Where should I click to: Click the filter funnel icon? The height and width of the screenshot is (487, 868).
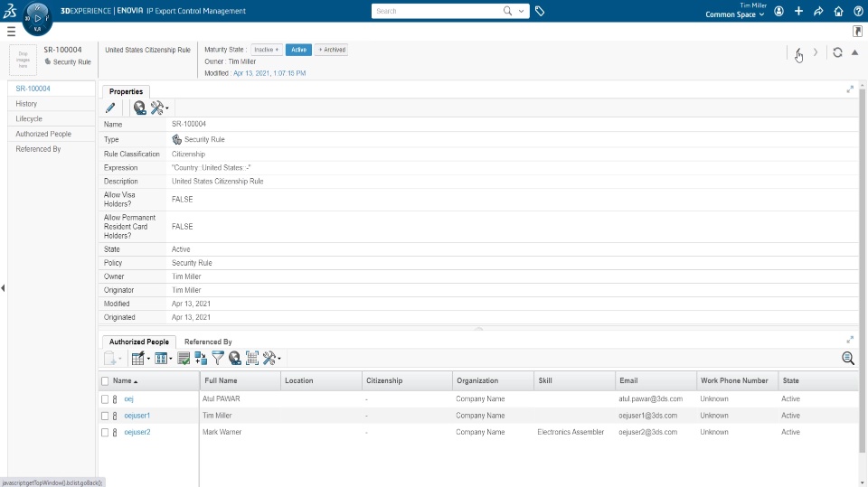point(218,359)
